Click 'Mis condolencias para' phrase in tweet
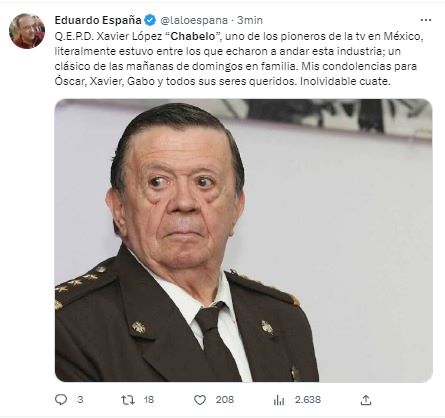Screen dimensions: 445x418 [x=359, y=66]
